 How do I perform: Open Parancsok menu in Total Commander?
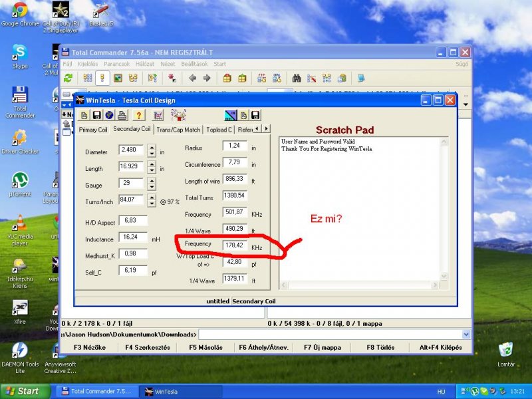pos(117,64)
